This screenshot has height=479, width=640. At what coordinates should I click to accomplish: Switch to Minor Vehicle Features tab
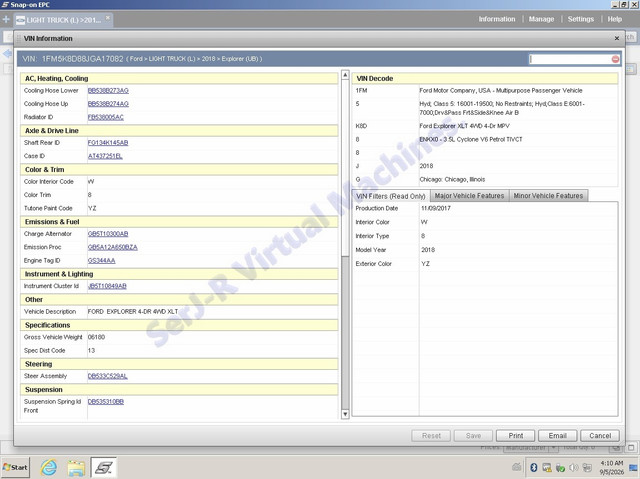click(548, 196)
